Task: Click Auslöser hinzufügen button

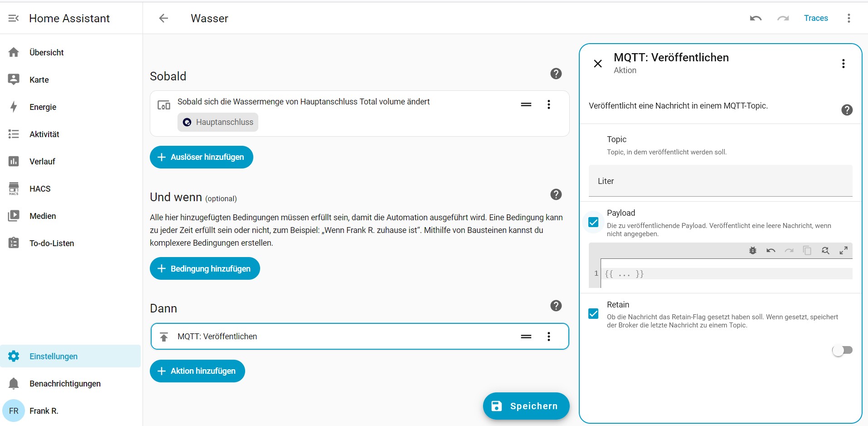Action: tap(201, 157)
